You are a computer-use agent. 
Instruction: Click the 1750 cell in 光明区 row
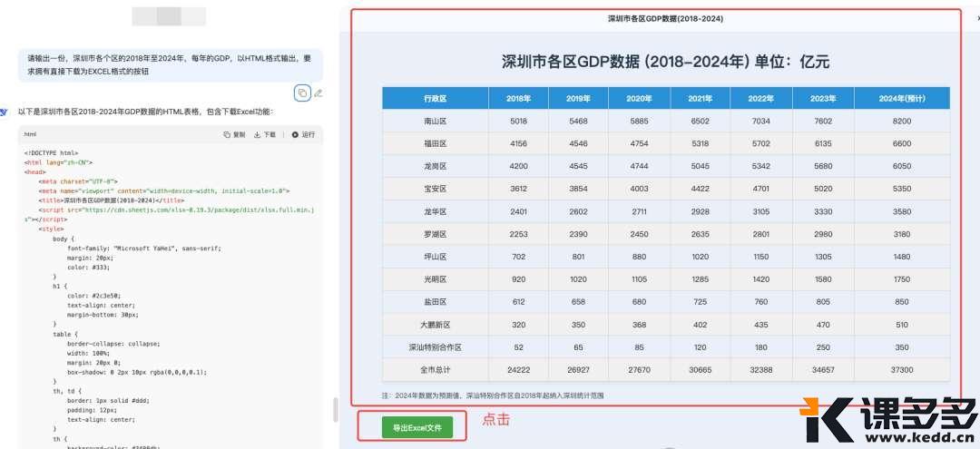pos(902,279)
